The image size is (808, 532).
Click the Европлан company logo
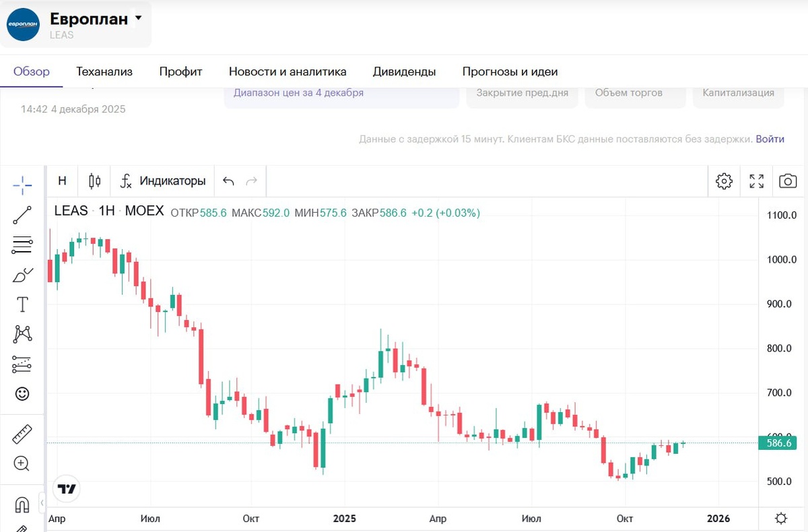tap(24, 24)
